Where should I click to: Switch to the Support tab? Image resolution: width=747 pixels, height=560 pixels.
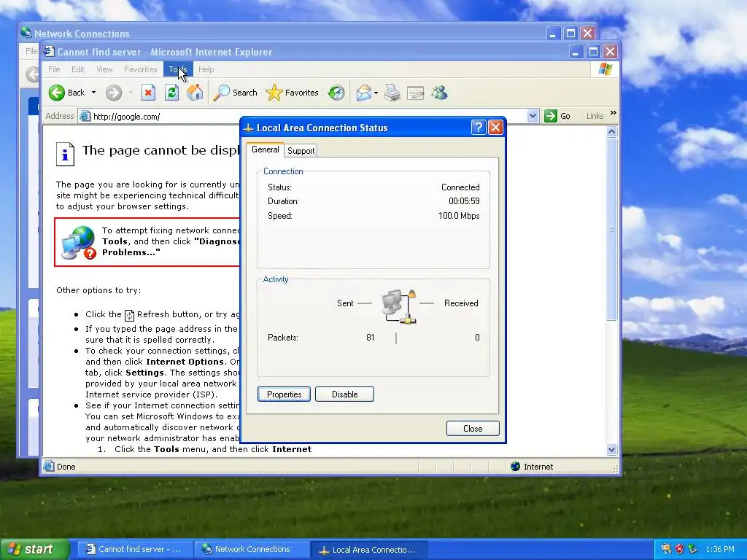pos(301,150)
